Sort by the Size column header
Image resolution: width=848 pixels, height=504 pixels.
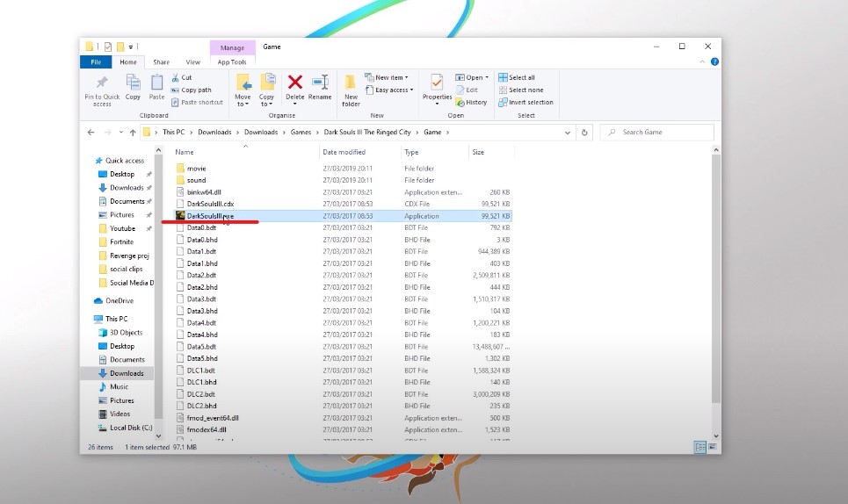coord(478,152)
